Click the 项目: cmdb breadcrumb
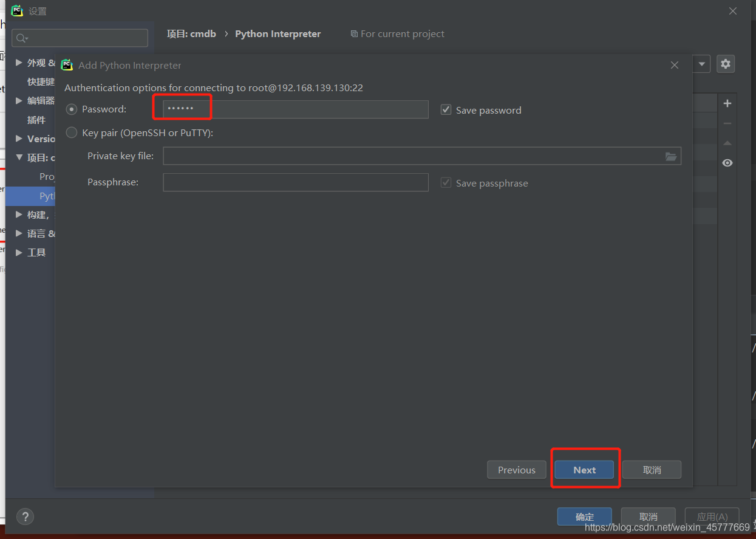Screen dimensions: 756x539 [x=191, y=34]
